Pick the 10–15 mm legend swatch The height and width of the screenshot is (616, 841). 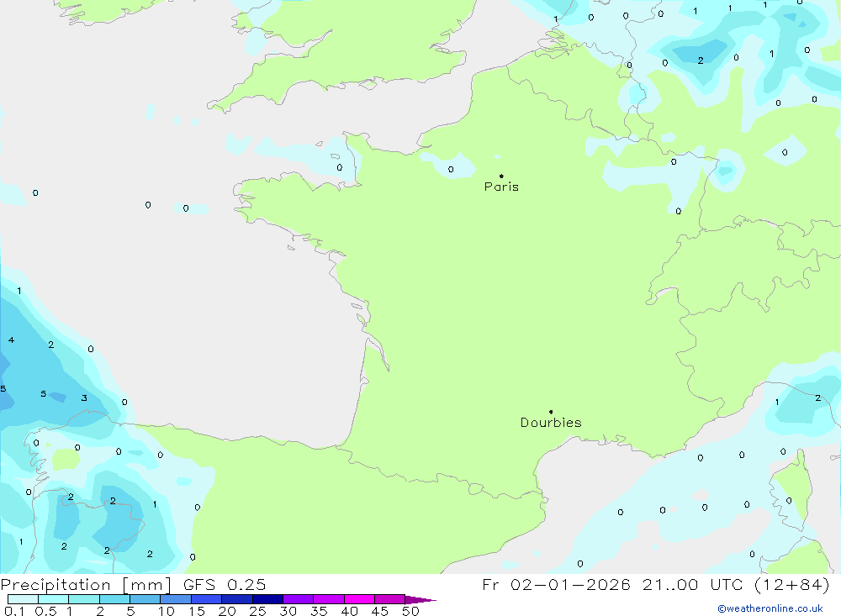click(176, 599)
